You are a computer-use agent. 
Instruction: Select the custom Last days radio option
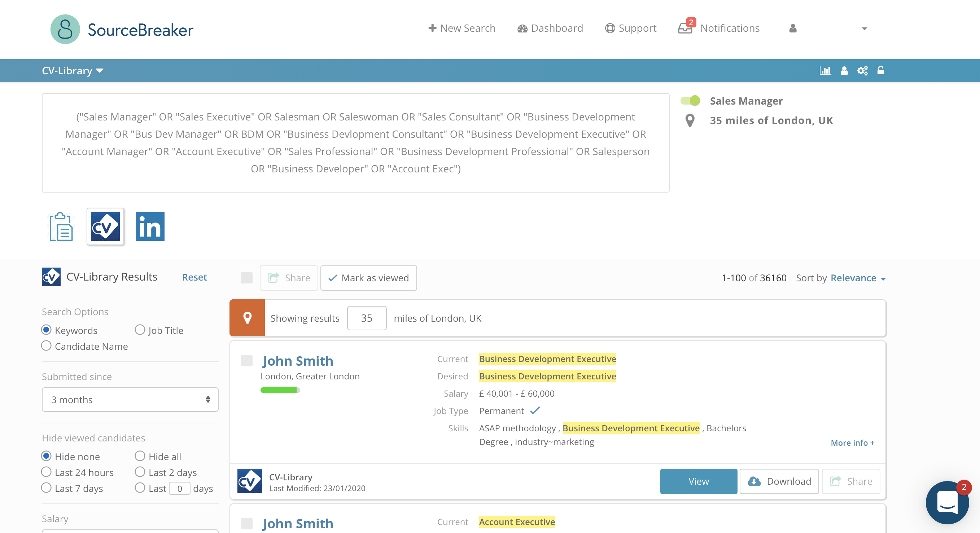tap(140, 488)
